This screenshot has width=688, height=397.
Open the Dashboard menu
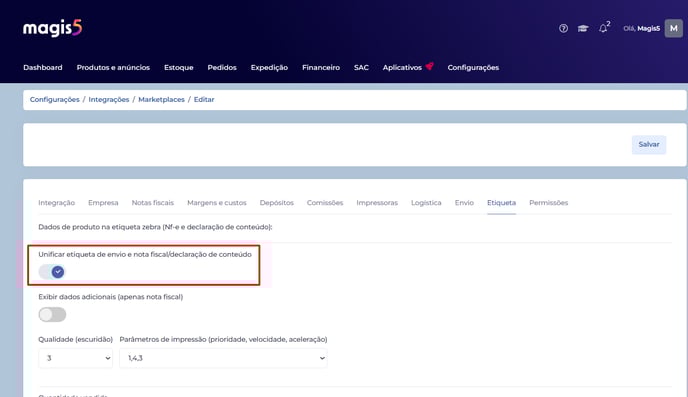[43, 68]
